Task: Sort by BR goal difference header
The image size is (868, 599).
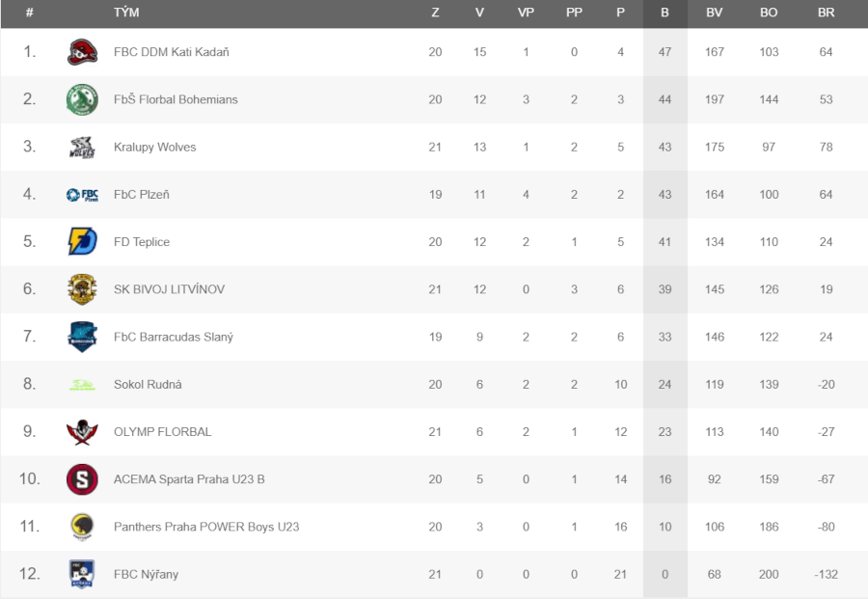Action: 826,14
